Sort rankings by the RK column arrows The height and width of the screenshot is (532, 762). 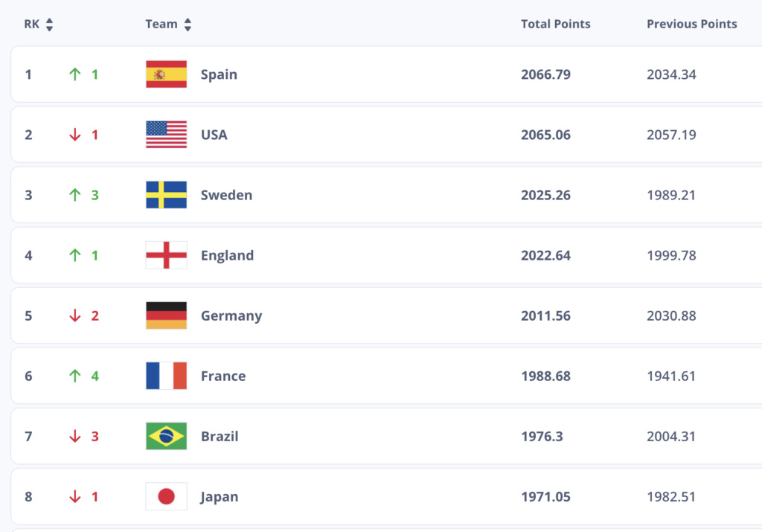pos(49,25)
